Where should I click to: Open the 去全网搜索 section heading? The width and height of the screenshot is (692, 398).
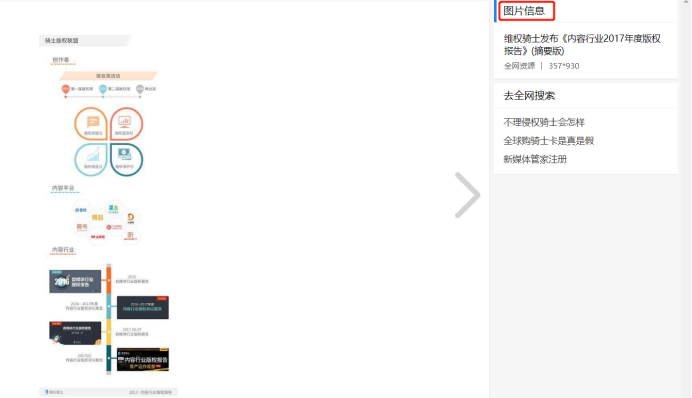[529, 96]
